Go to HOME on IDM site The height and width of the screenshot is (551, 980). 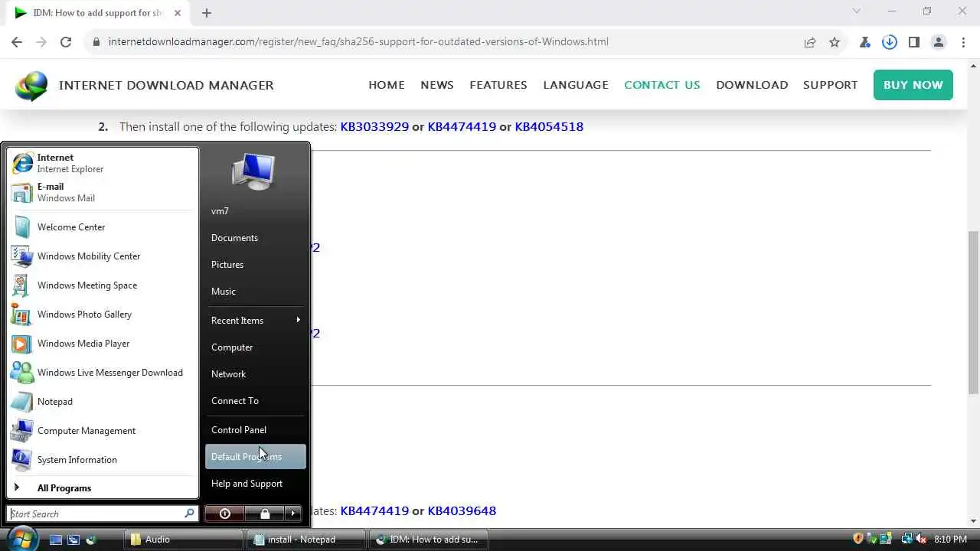pyautogui.click(x=387, y=85)
